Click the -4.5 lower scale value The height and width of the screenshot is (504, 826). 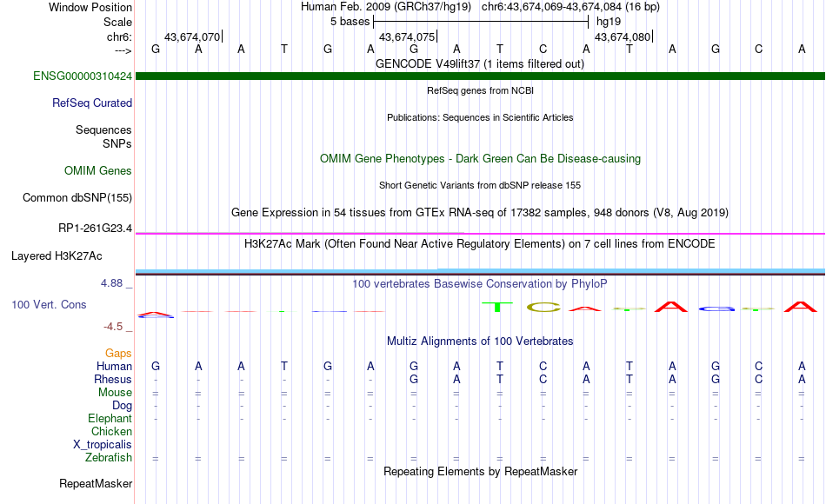[x=113, y=327]
